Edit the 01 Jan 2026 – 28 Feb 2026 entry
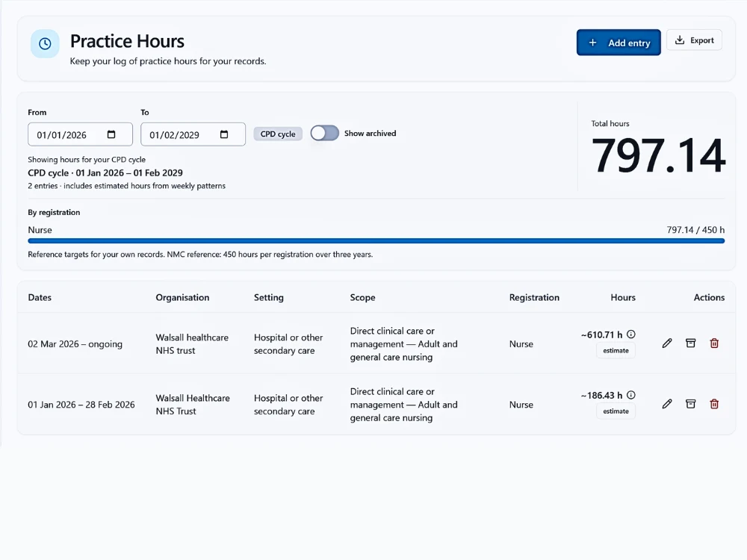The image size is (747, 560). pyautogui.click(x=667, y=404)
